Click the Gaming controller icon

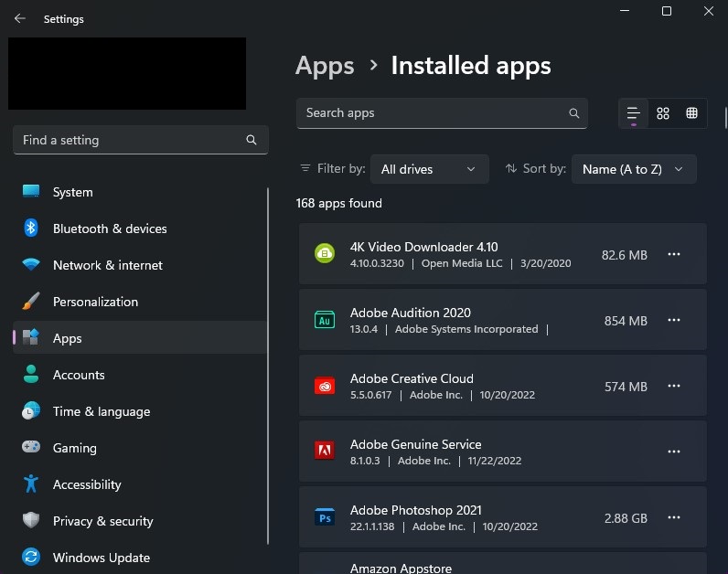(x=31, y=447)
